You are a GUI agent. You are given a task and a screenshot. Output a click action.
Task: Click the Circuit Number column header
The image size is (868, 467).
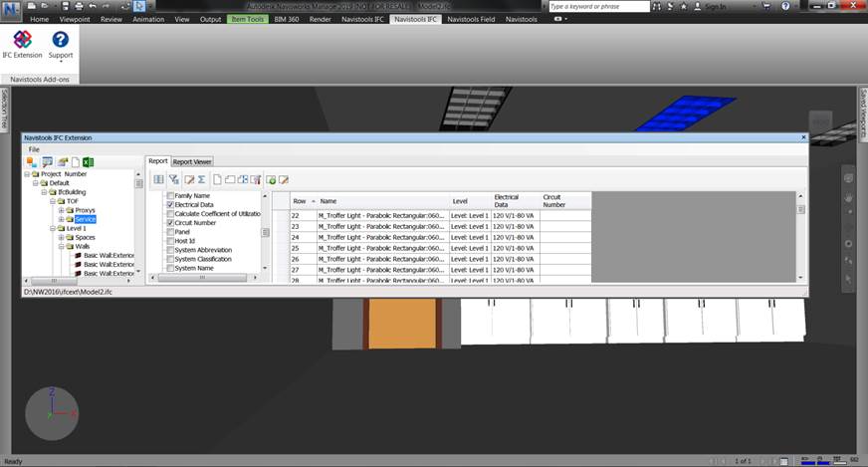[x=564, y=201]
